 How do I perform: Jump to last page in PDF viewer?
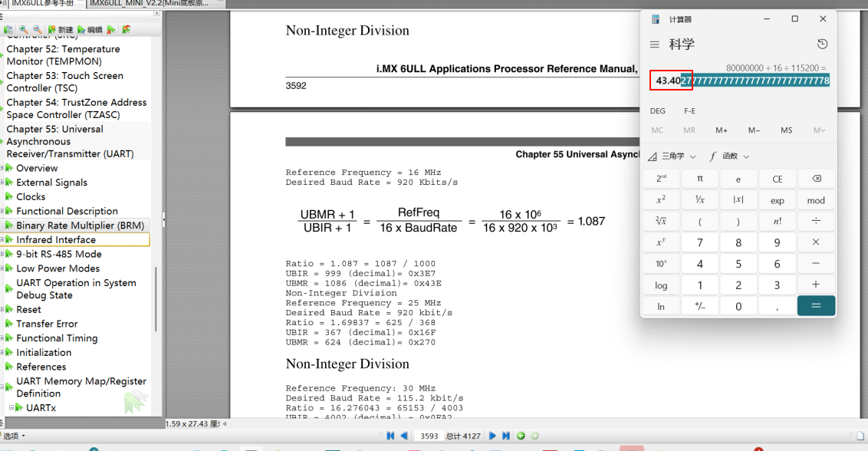click(x=505, y=436)
